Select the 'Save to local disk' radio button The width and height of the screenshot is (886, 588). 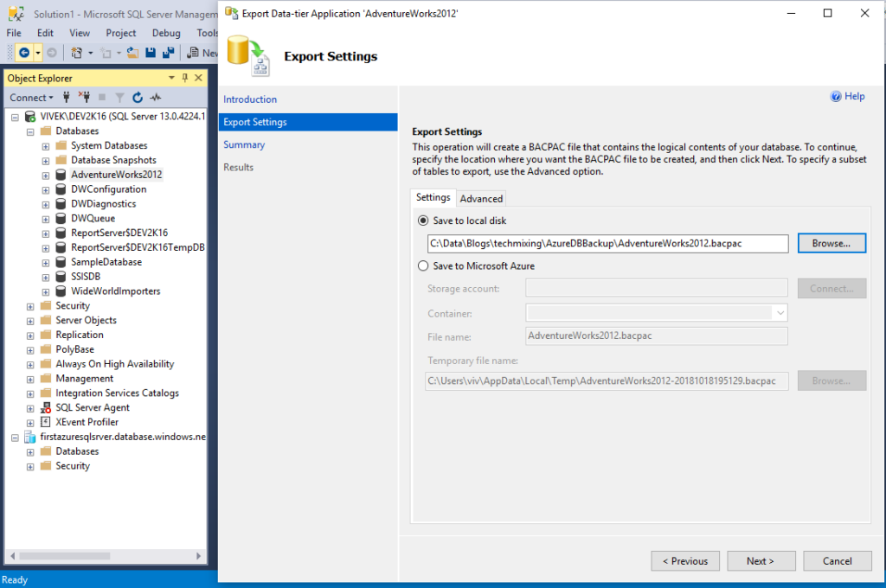[423, 220]
